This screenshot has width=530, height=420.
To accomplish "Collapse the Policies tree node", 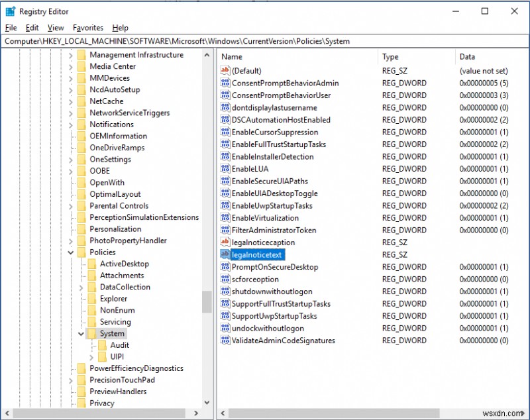I will pyautogui.click(x=71, y=252).
